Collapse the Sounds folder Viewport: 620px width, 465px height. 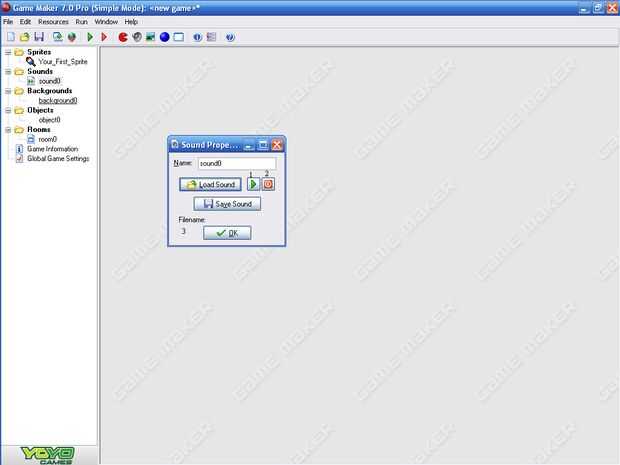click(x=8, y=72)
